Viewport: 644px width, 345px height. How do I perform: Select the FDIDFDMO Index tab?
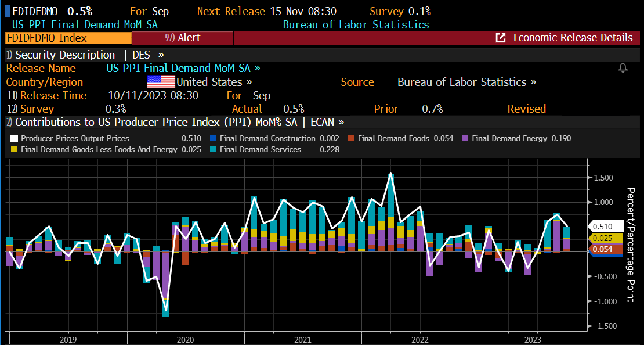pyautogui.click(x=68, y=38)
